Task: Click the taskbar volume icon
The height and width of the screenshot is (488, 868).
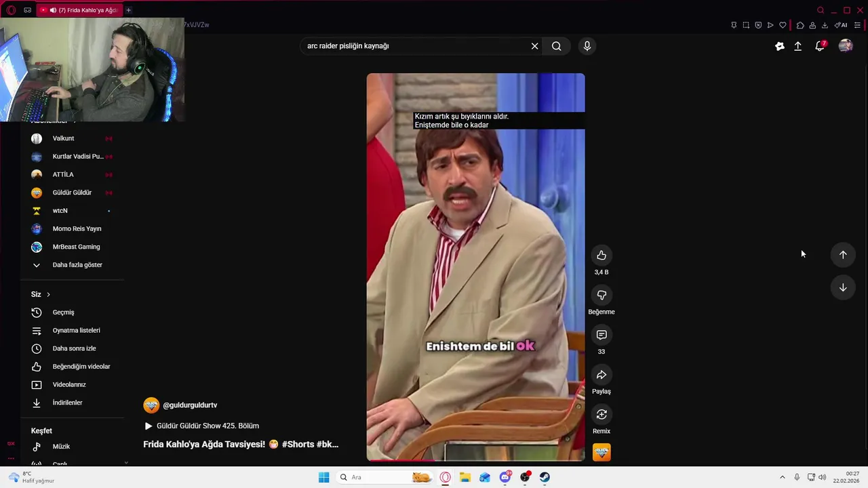Action: [x=823, y=477]
